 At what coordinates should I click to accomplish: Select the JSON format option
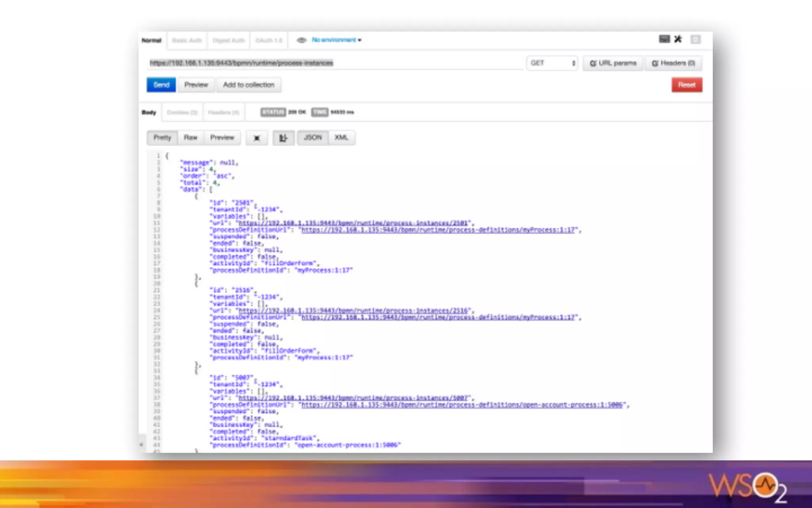(312, 137)
